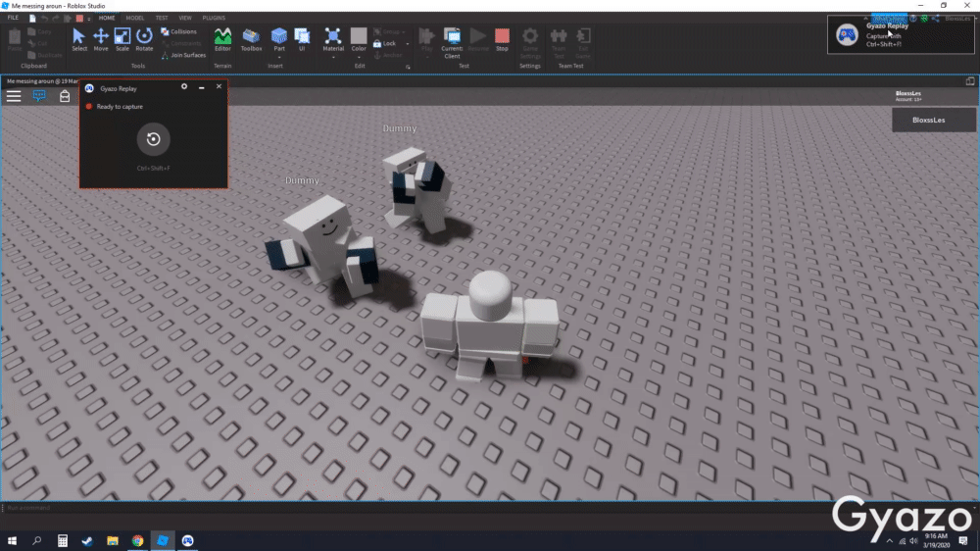Insert a Part with the Part icon
Screen dimensions: 980x551
278,36
